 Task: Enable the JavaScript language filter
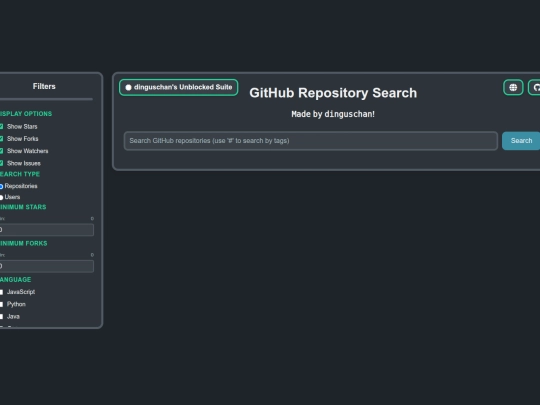point(1,292)
